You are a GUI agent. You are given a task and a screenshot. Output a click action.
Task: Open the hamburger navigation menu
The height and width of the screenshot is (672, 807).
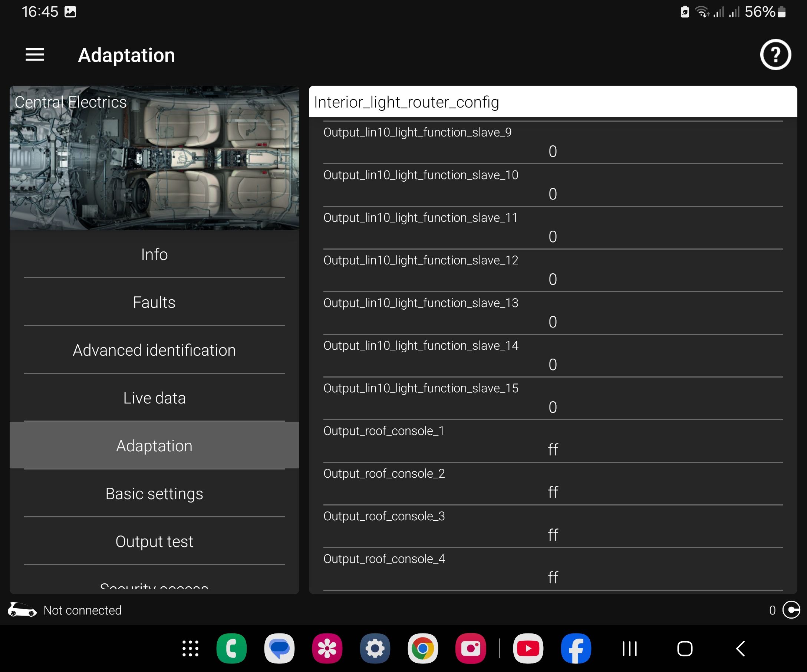click(x=34, y=55)
